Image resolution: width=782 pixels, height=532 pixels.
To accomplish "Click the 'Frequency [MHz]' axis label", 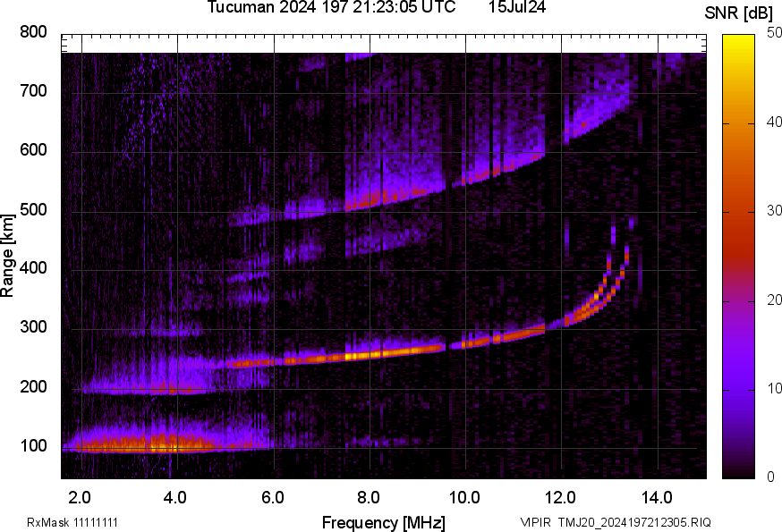I will click(384, 523).
